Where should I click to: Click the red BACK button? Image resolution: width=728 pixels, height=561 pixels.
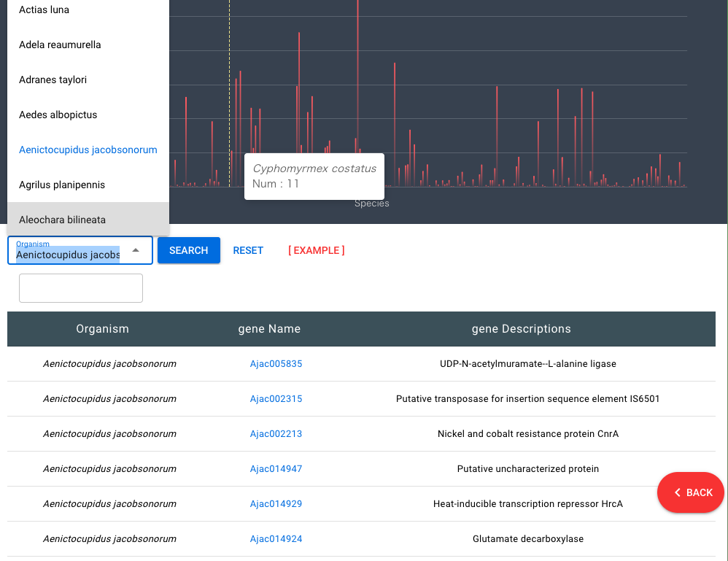coord(690,492)
